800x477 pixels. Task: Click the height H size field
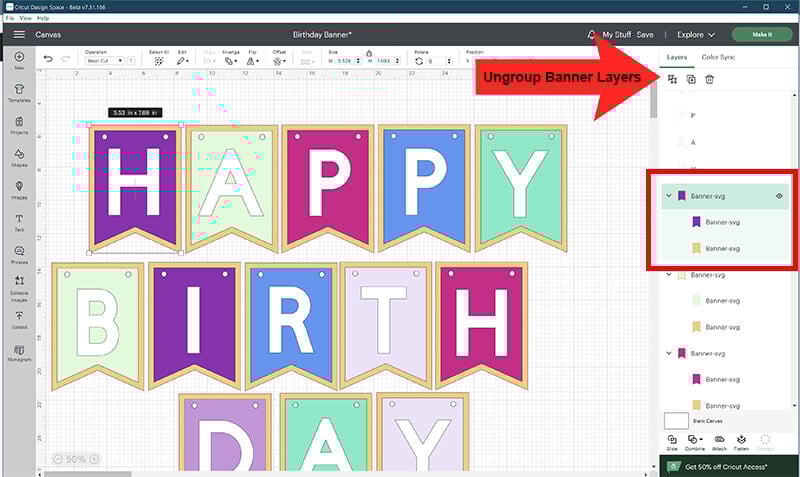click(x=384, y=61)
